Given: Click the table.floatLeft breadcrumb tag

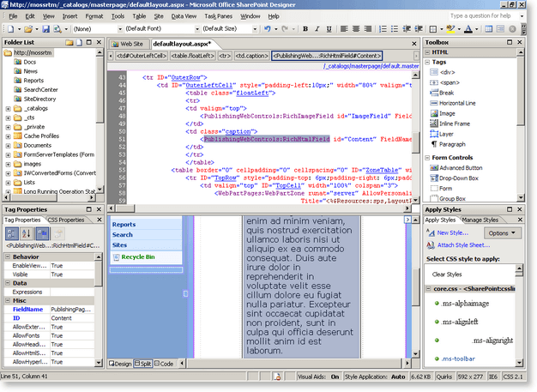Looking at the screenshot, I should point(193,56).
